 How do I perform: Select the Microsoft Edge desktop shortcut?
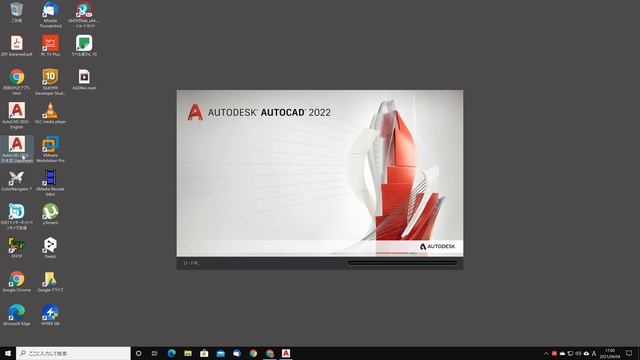point(16,315)
